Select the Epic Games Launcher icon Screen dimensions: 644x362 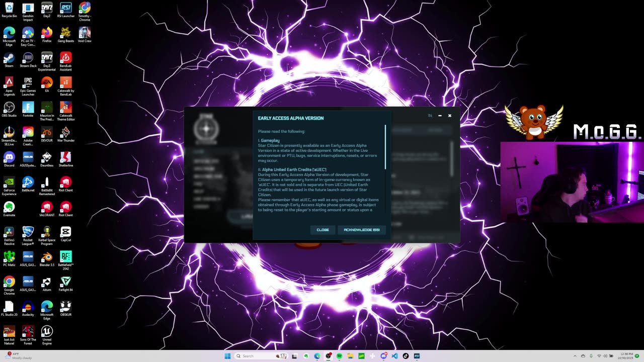tap(28, 86)
